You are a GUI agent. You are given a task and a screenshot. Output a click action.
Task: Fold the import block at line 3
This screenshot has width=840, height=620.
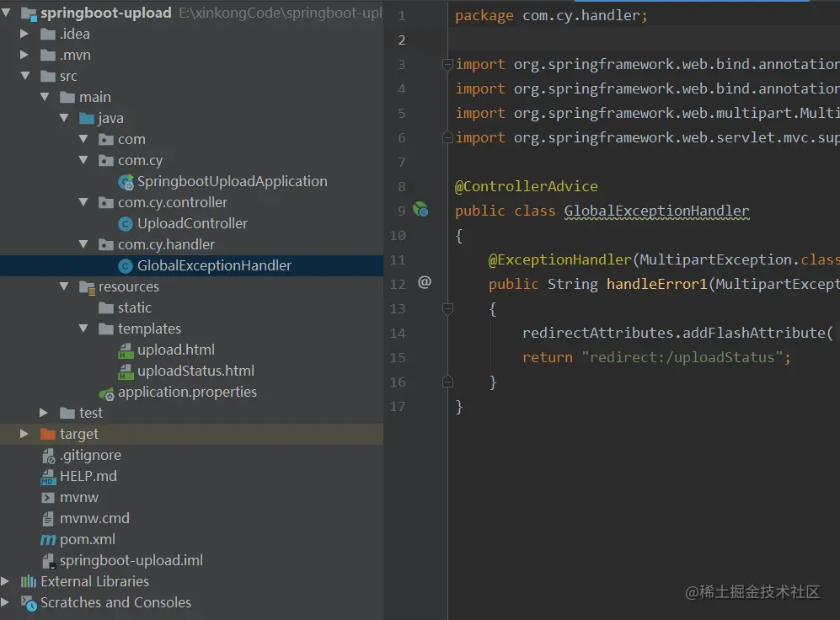point(448,64)
